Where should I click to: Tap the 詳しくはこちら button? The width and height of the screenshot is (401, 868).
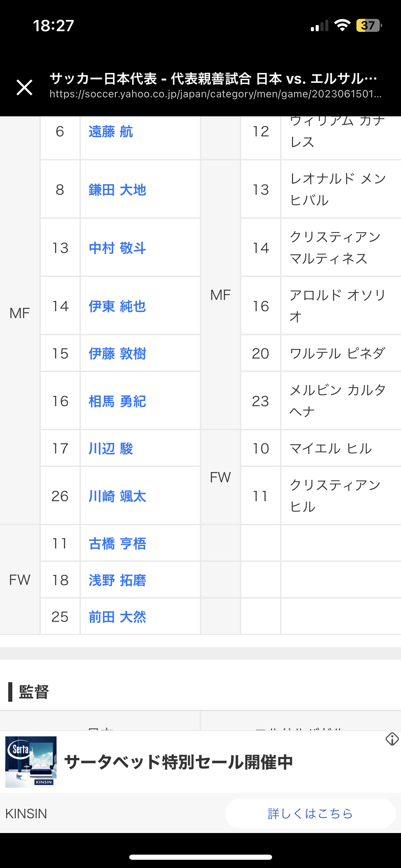tap(310, 813)
